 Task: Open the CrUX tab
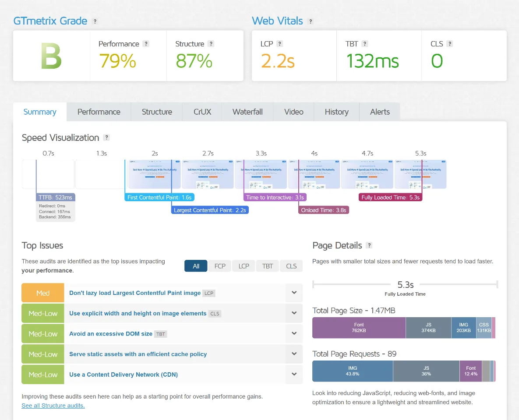[202, 112]
